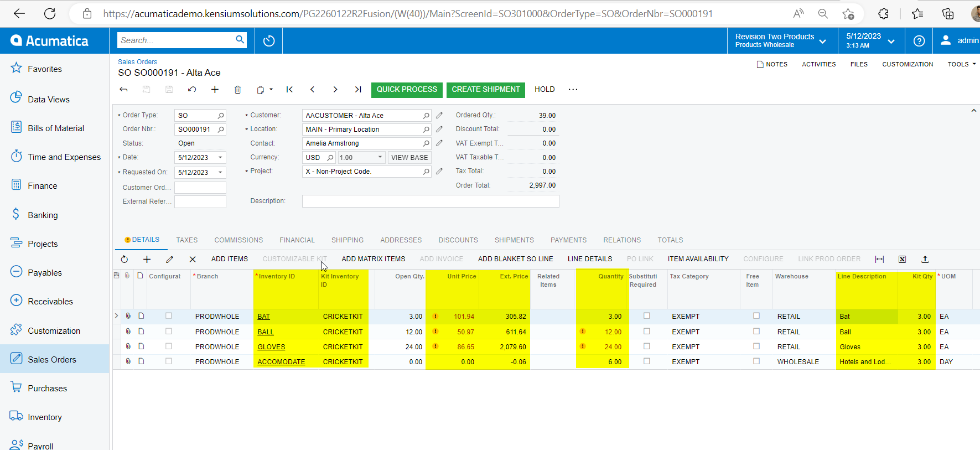Screen dimensions: 980x450
Task: Open the Payments tab
Action: pos(568,240)
